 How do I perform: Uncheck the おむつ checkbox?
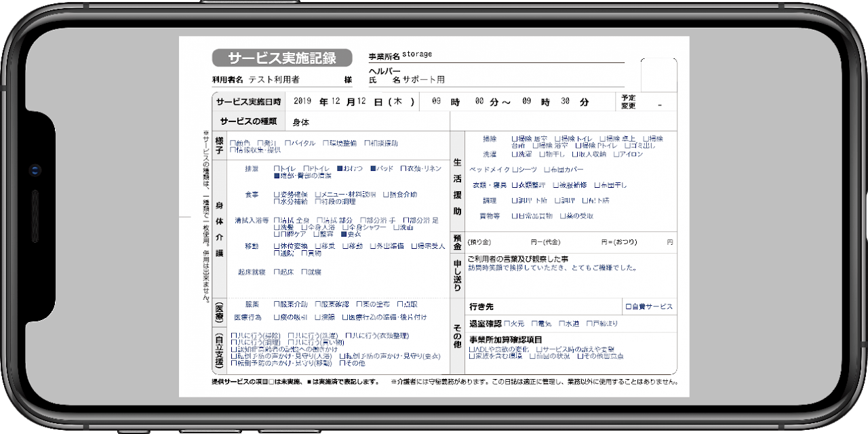(x=340, y=168)
